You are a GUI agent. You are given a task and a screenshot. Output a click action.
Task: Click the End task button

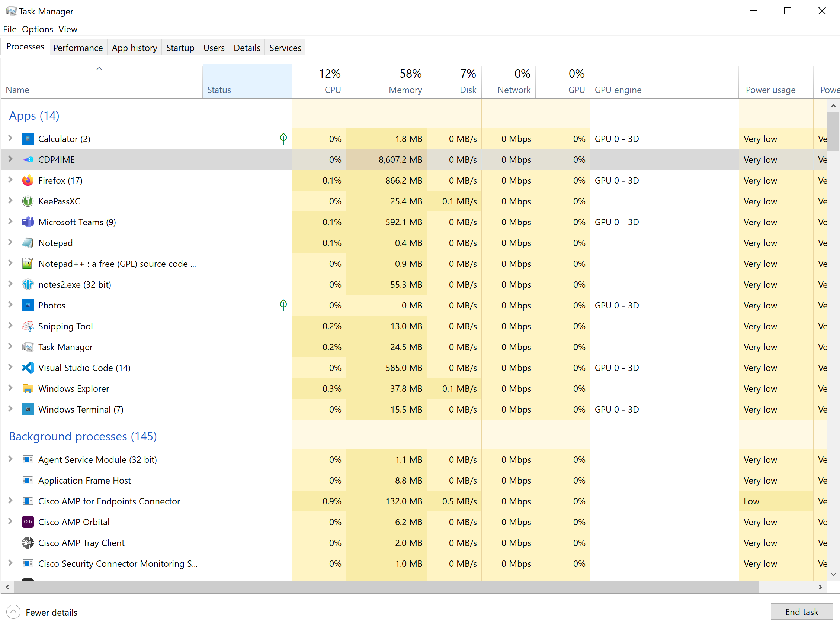[x=802, y=612]
